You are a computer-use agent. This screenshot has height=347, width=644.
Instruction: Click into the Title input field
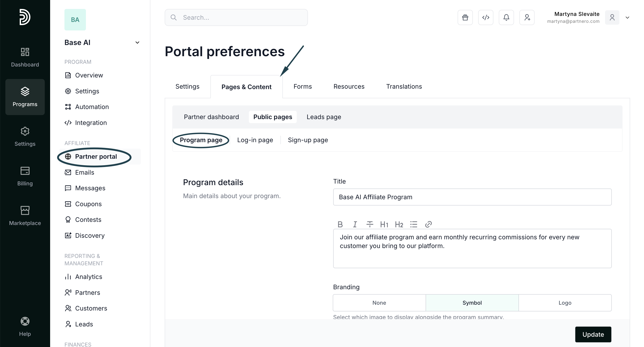472,197
